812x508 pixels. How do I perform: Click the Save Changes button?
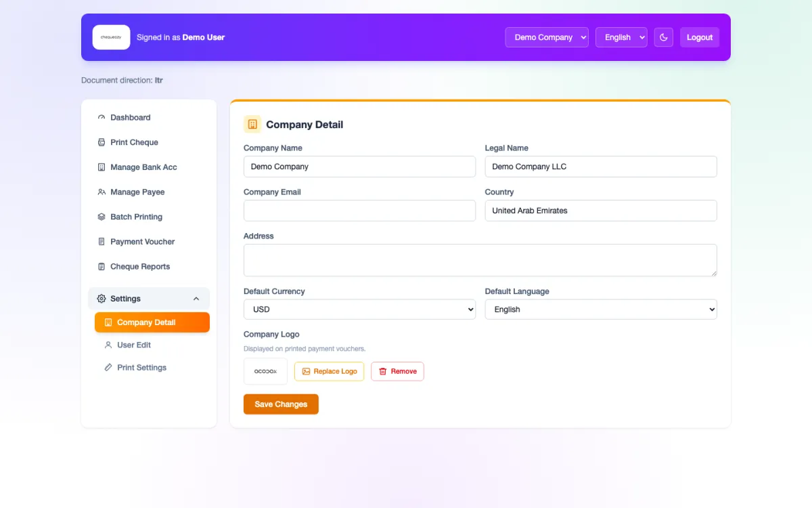pyautogui.click(x=281, y=404)
